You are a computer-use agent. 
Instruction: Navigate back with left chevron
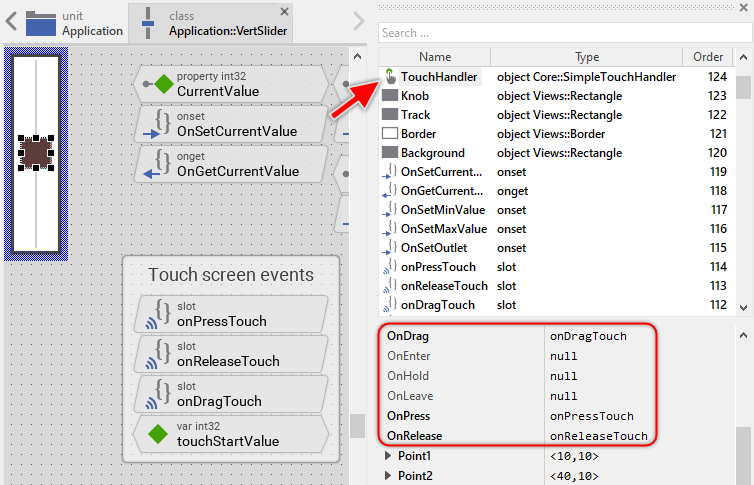click(x=11, y=21)
